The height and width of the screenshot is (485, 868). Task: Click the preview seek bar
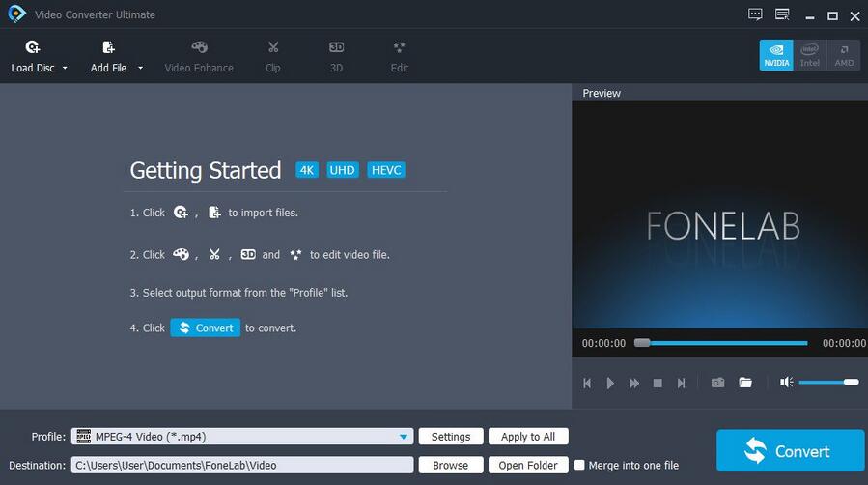coord(720,343)
